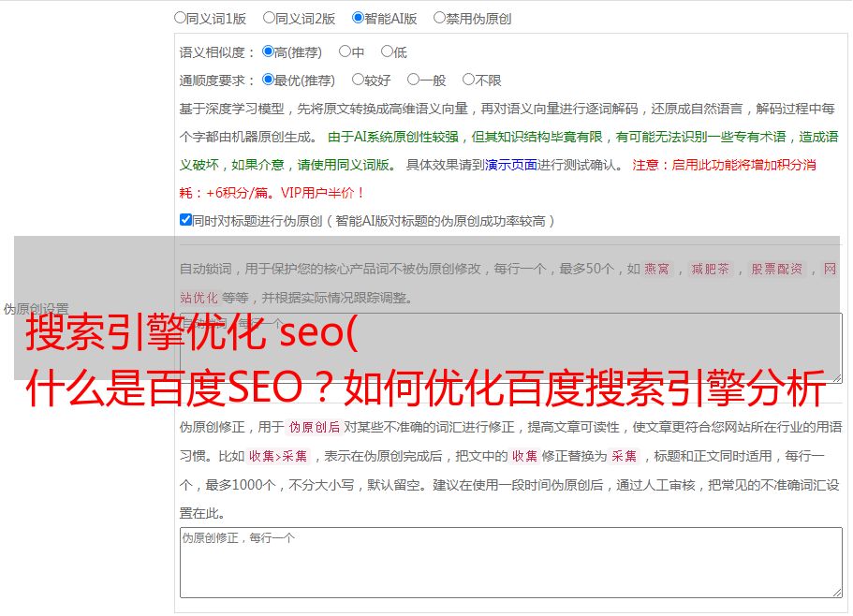The width and height of the screenshot is (853, 616).
Task: Click the 通顺度要求 label
Action: [x=216, y=81]
